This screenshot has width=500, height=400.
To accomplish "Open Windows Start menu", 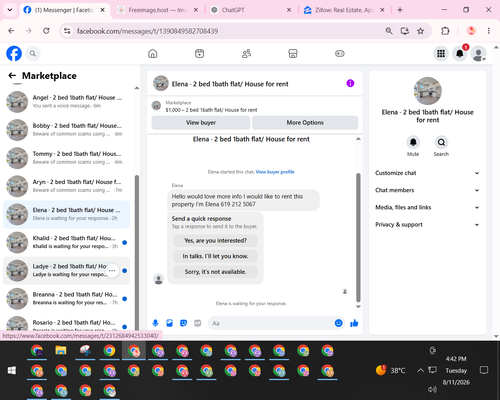I will (x=12, y=370).
